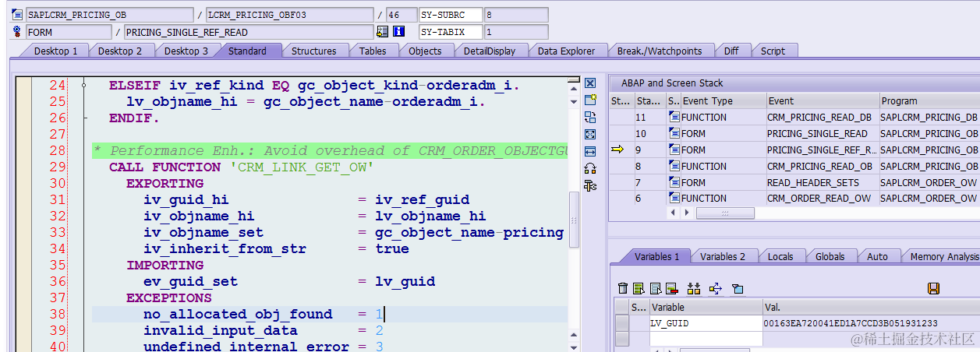Click the gear icon before FORM field
980x352 pixels.
click(x=17, y=32)
